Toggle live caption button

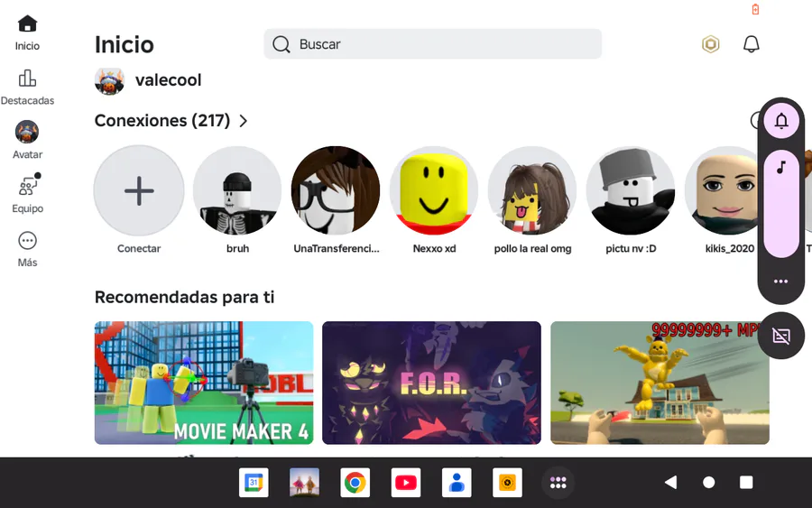[781, 336]
